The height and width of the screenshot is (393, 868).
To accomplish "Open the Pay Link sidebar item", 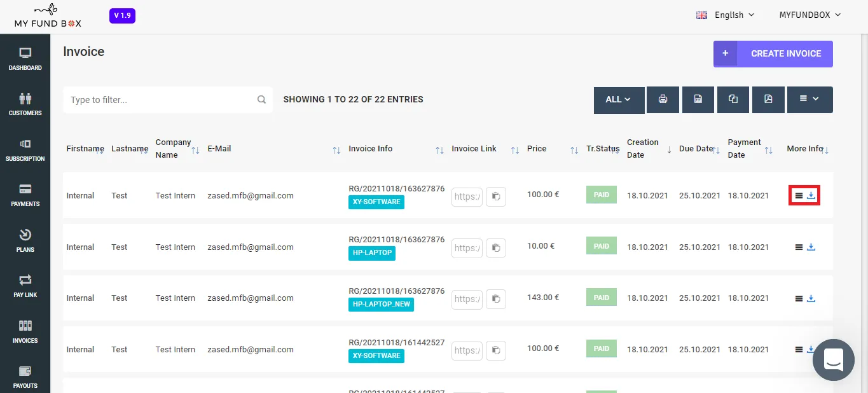I will coord(25,286).
